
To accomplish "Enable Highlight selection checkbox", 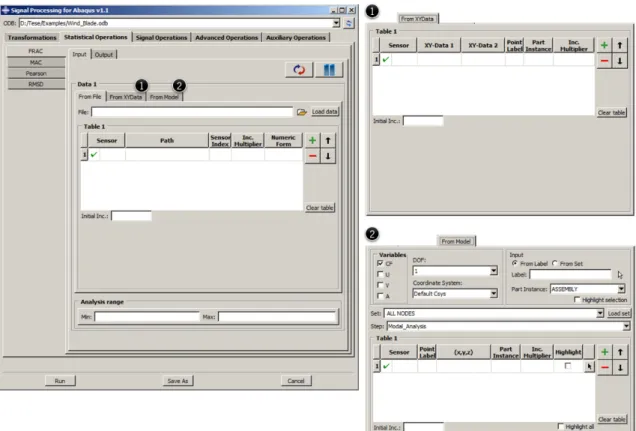I will pos(577,300).
